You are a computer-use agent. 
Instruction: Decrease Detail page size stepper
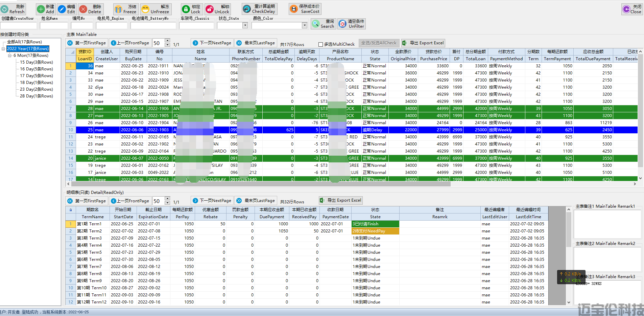pos(167,203)
